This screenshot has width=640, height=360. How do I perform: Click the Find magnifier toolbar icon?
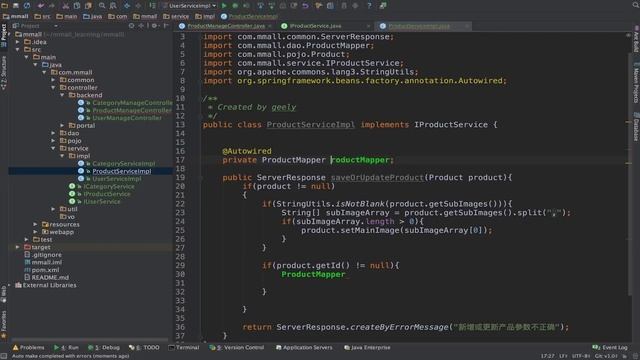(102, 6)
